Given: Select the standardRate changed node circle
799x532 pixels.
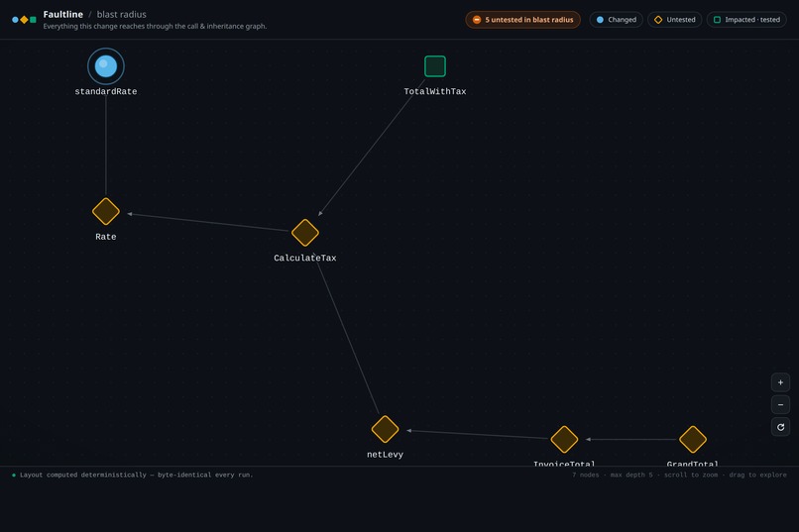Looking at the screenshot, I should (105, 66).
